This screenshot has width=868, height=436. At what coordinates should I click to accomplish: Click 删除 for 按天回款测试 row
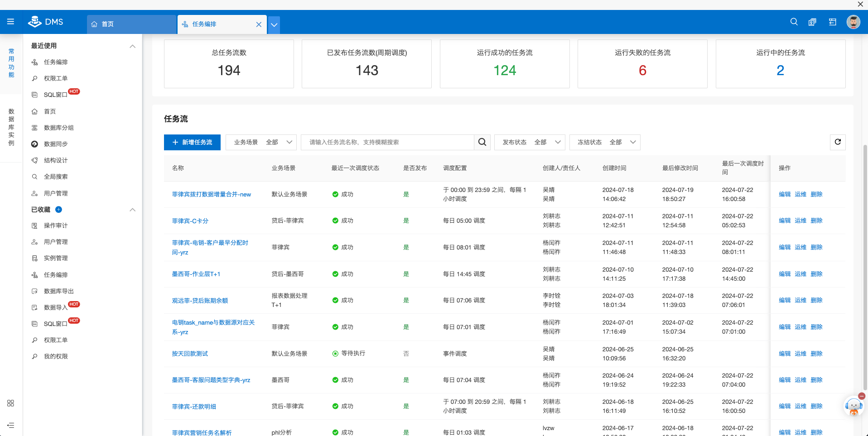click(x=816, y=354)
